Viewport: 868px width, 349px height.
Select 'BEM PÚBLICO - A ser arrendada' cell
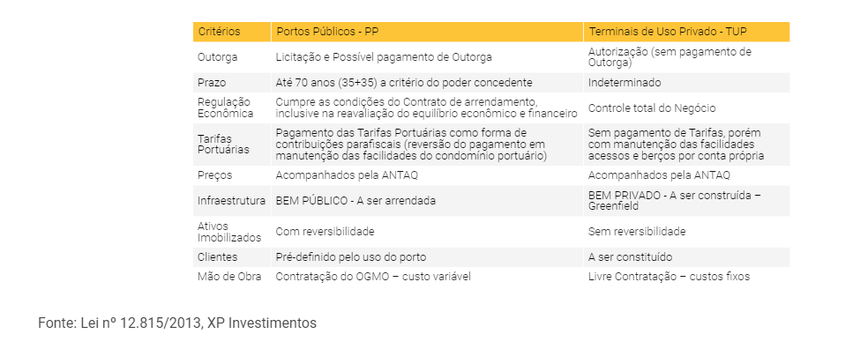[x=355, y=201]
